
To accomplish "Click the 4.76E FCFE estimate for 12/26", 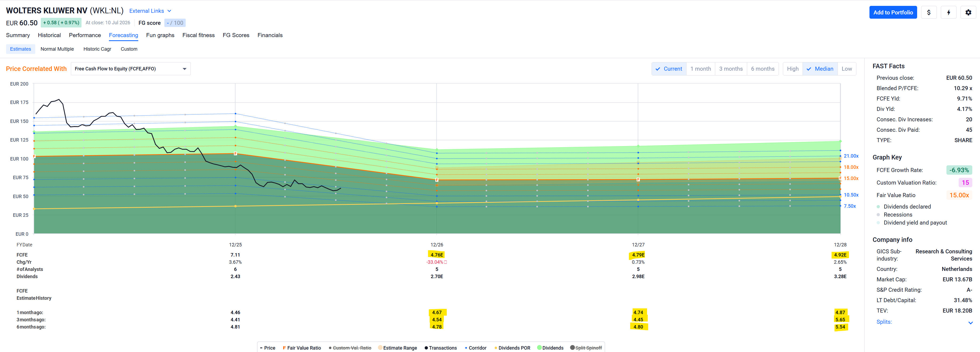I will (x=437, y=255).
